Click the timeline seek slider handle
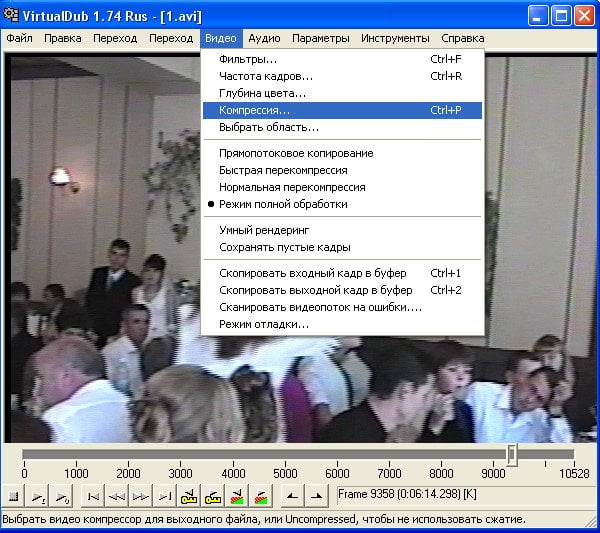This screenshot has height=533, width=600. pyautogui.click(x=511, y=455)
